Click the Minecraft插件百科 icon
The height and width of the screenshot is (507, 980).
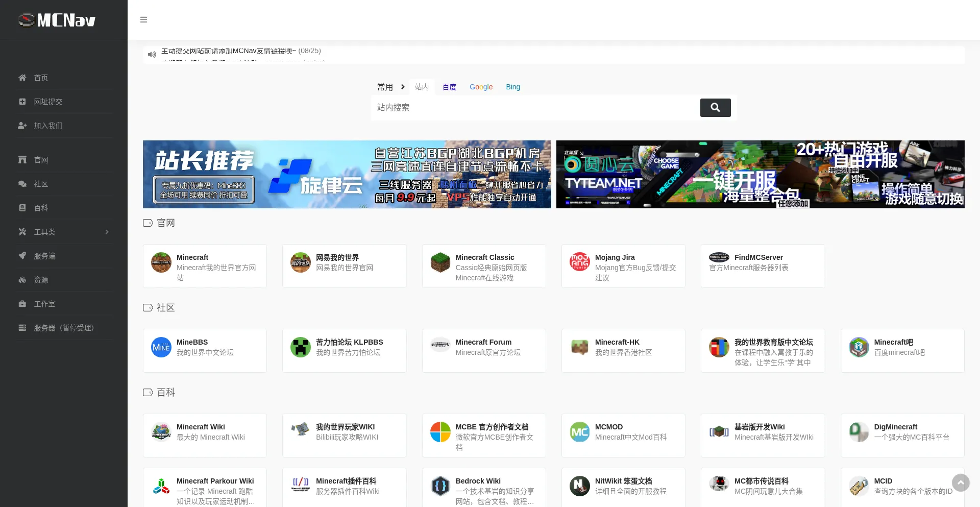pos(301,484)
